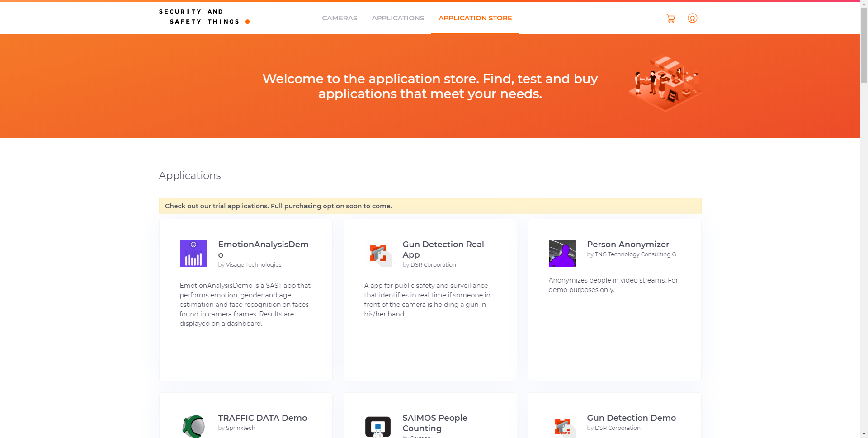Click the page scrollbar down arrow

pos(864,434)
